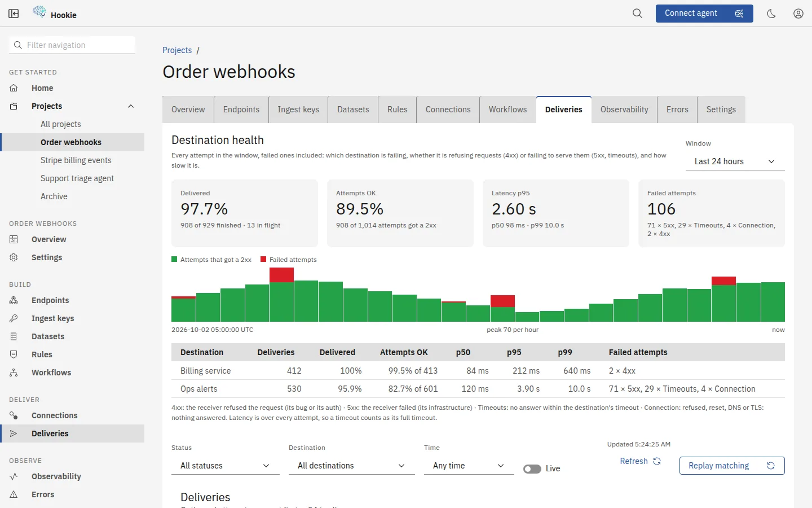The width and height of the screenshot is (812, 508).
Task: Click the Refresh link
Action: (x=640, y=461)
